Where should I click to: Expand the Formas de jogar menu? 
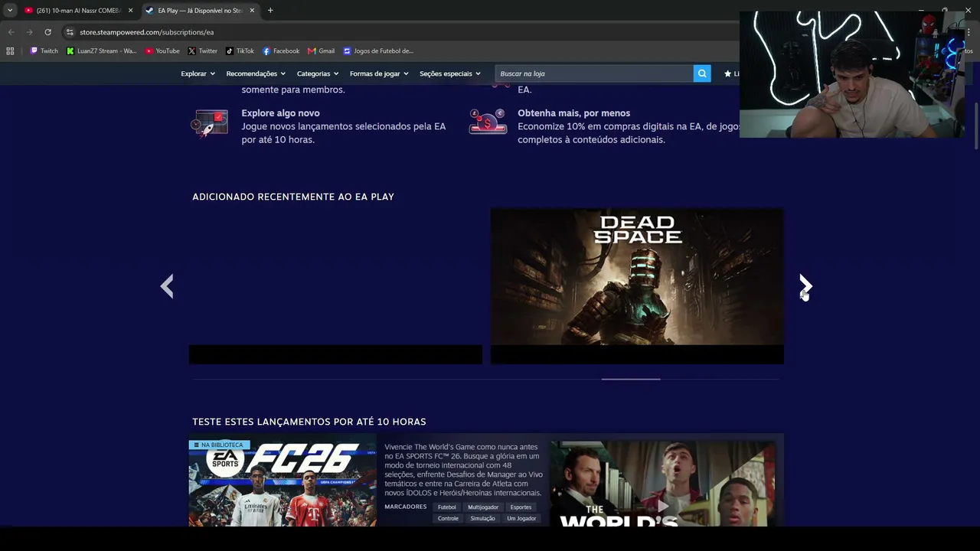pyautogui.click(x=379, y=73)
